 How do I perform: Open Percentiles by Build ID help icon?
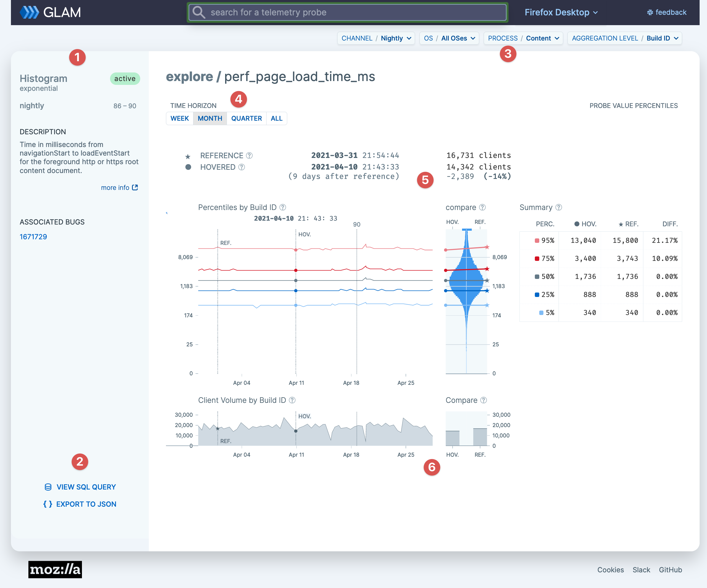point(283,207)
